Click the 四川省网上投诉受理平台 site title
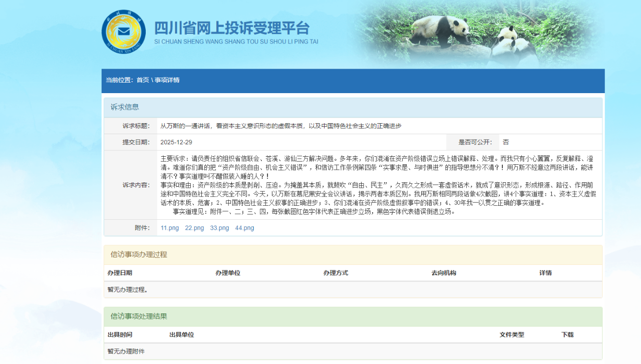 click(x=232, y=28)
